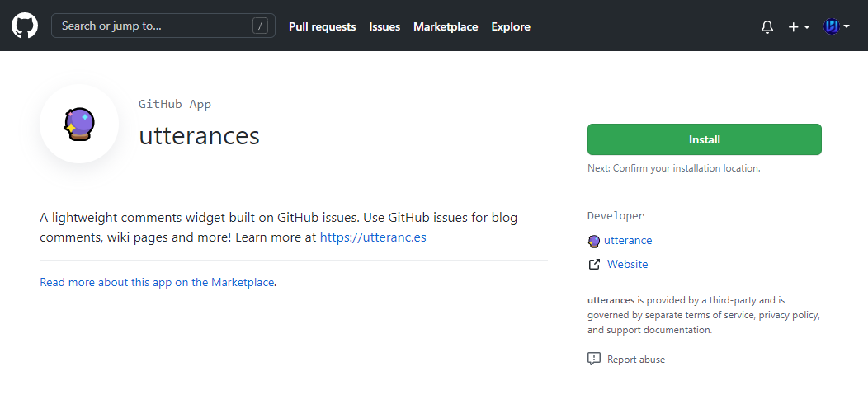The image size is (868, 395).
Task: Click the slash shortcut icon in search
Action: point(261,26)
